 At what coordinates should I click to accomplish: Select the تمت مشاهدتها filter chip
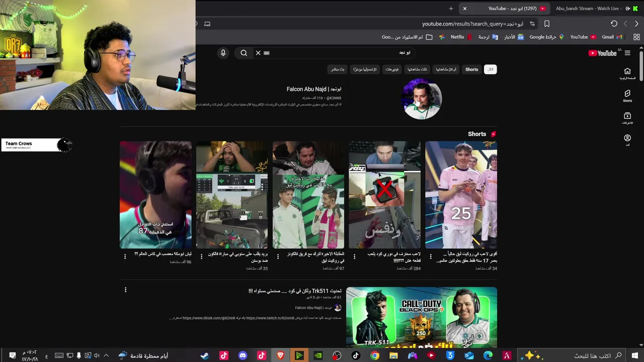coord(417,69)
